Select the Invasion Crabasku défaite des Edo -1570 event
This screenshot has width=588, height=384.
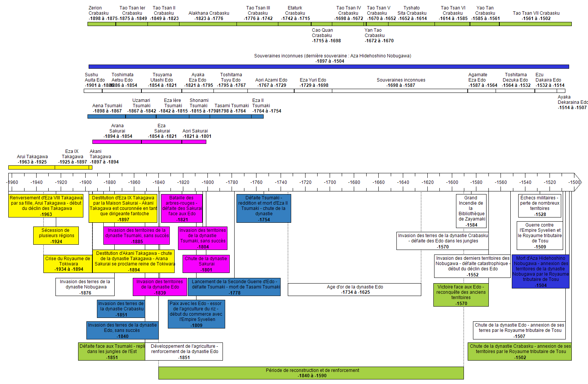coord(442,241)
